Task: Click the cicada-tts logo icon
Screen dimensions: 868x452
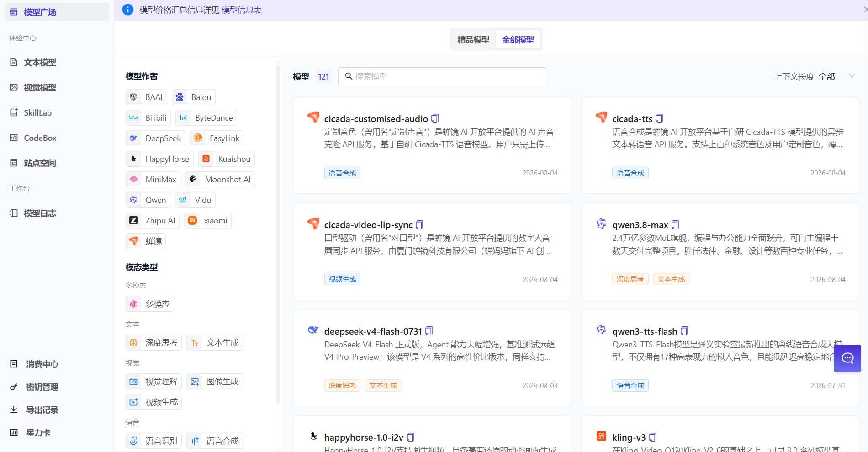Action: (601, 117)
